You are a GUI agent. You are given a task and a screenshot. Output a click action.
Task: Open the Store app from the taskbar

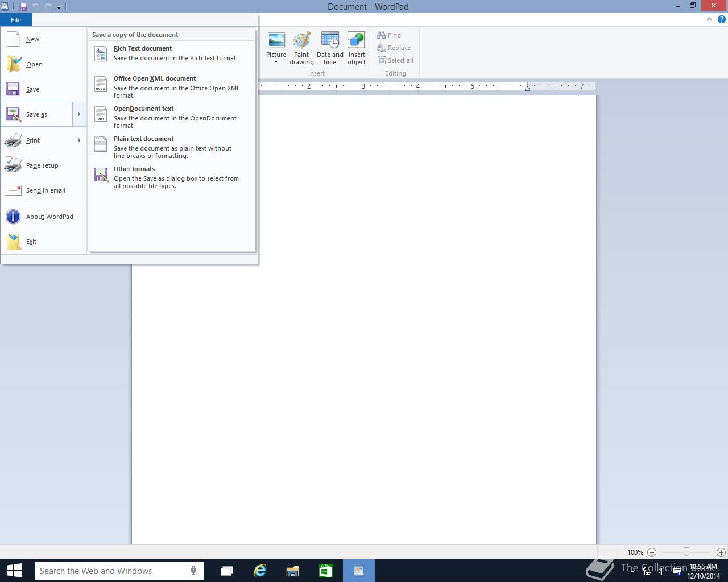pyautogui.click(x=325, y=571)
